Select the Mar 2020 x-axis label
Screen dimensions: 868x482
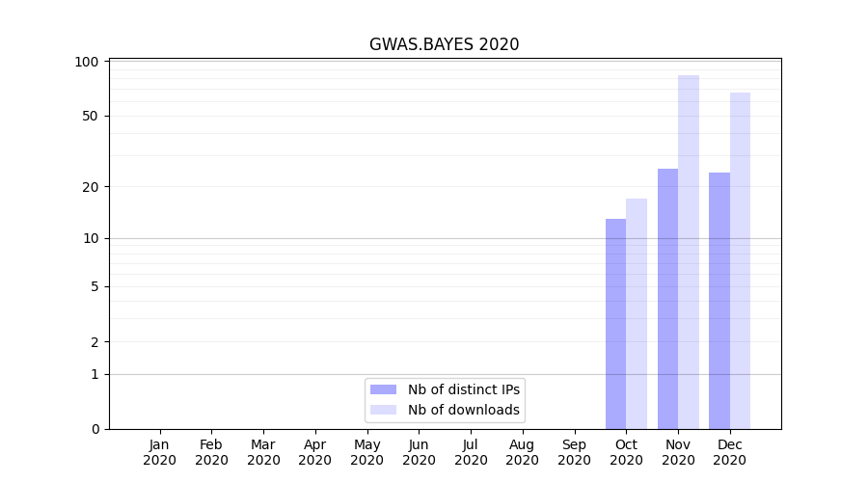coord(263,452)
